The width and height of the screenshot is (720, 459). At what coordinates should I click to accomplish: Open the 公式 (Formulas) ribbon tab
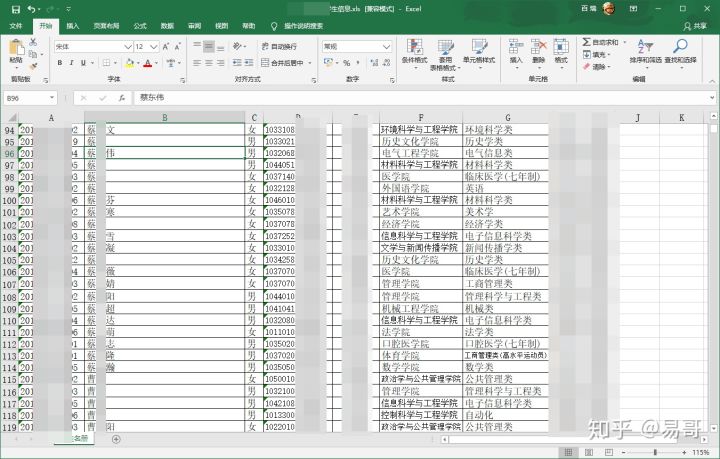point(139,26)
